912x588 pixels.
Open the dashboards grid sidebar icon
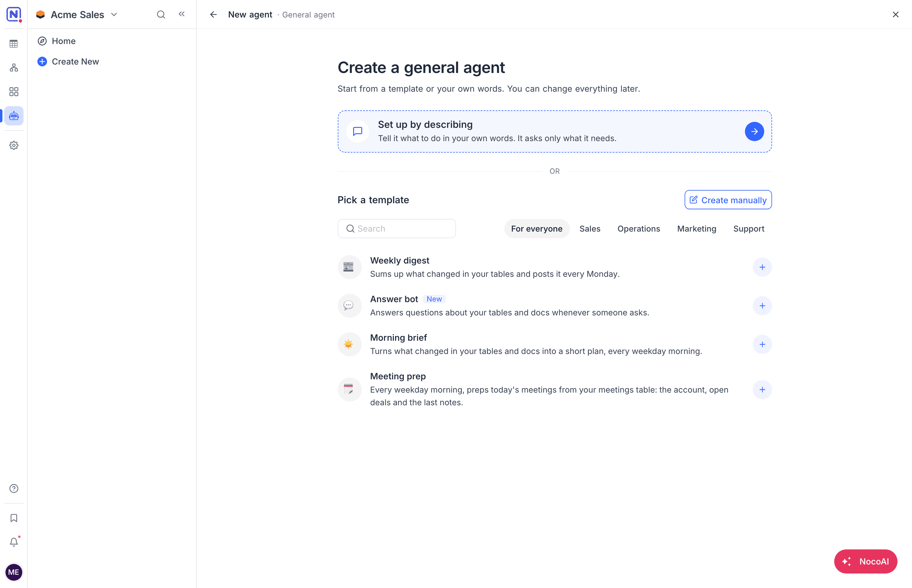click(14, 92)
